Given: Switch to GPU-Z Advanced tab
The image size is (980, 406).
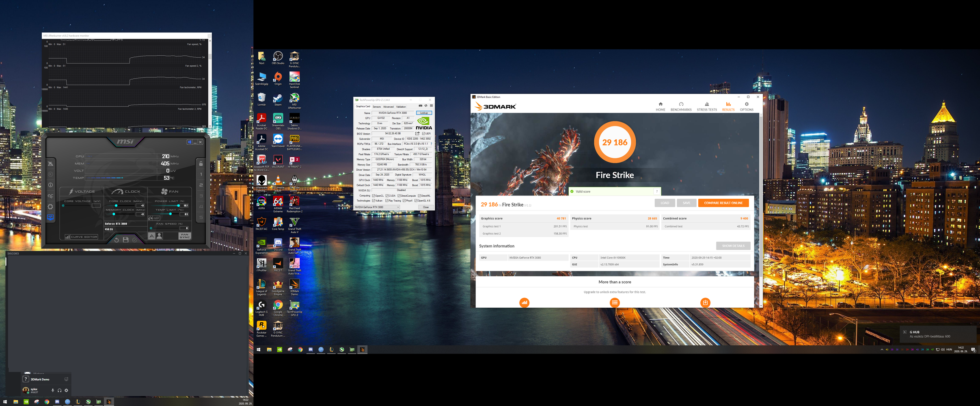Looking at the screenshot, I should pyautogui.click(x=389, y=107).
